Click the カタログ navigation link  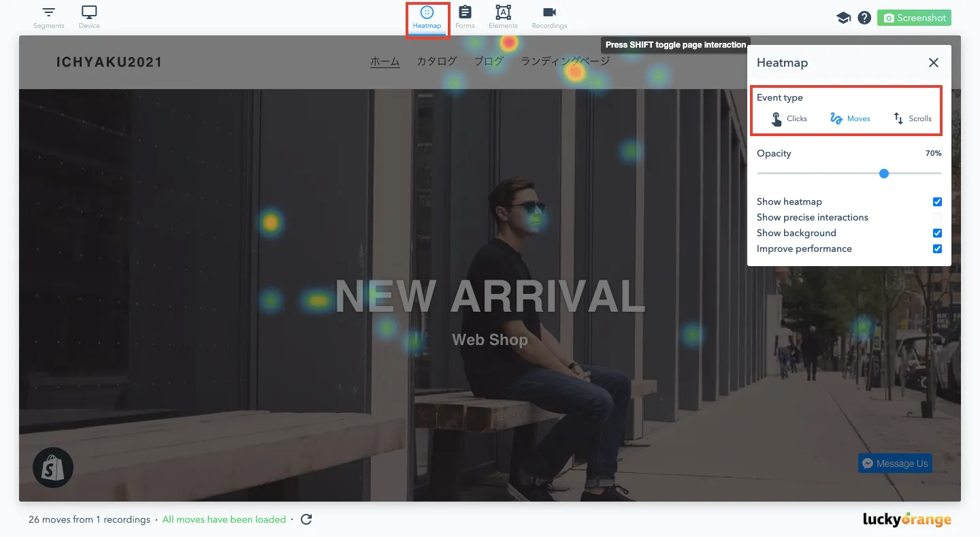436,61
